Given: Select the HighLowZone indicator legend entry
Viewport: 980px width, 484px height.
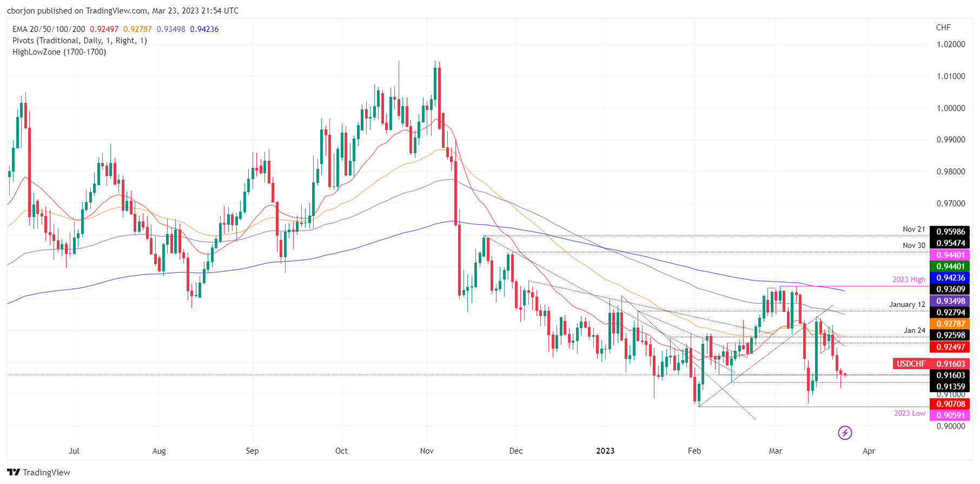Looking at the screenshot, I should pyautogui.click(x=59, y=52).
